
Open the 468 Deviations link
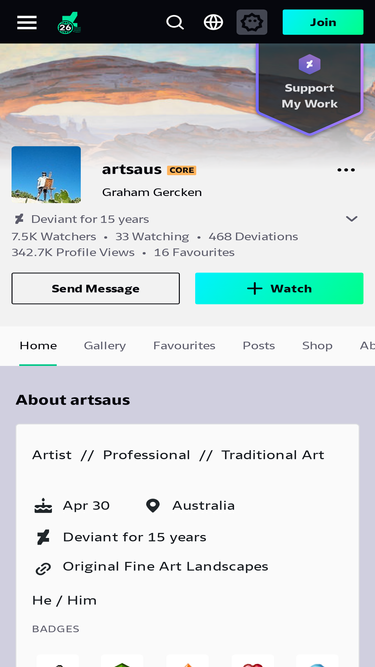(253, 237)
